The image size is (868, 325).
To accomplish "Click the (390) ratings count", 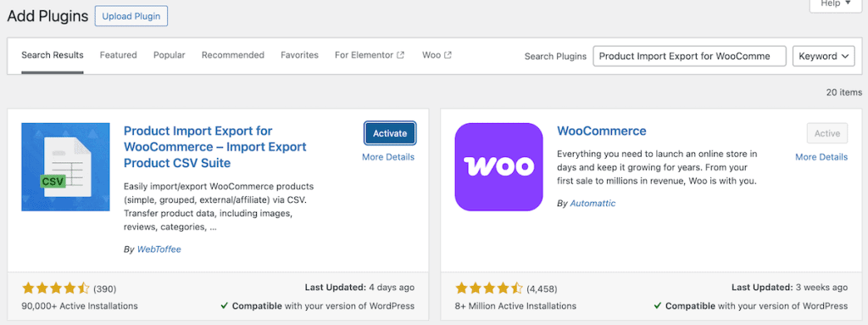I will (x=104, y=289).
